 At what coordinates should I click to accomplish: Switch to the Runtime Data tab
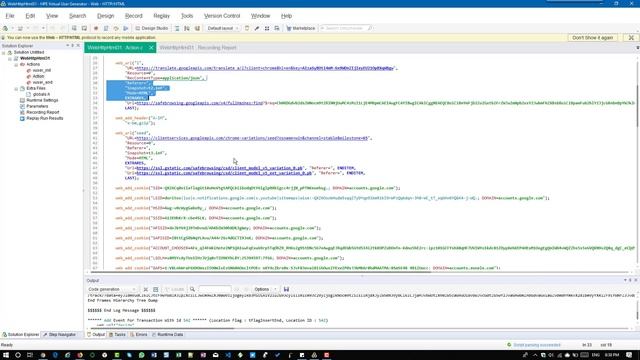click(167, 335)
